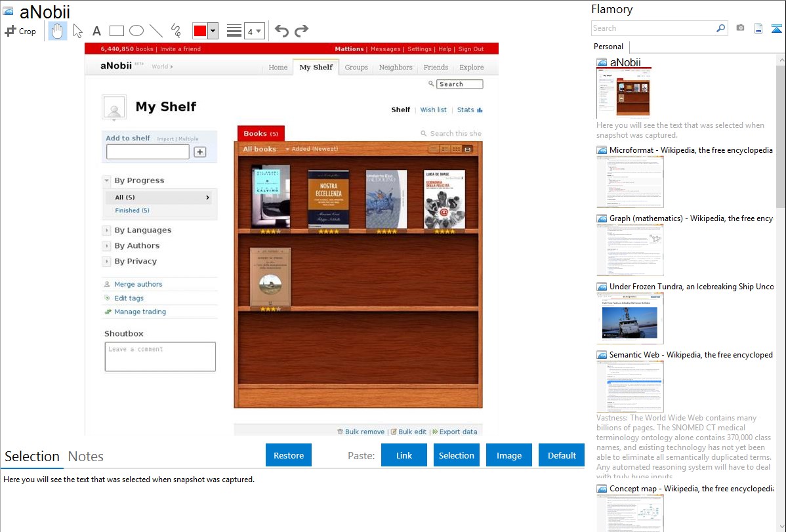Select the rightmost bookshelf view mode icon
Viewport: 786px width, 532px height.
[468, 149]
